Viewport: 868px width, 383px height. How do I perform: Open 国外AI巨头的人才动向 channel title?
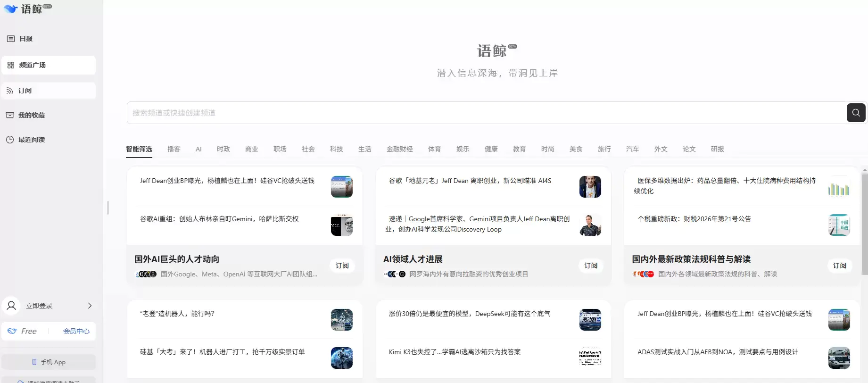coord(177,259)
